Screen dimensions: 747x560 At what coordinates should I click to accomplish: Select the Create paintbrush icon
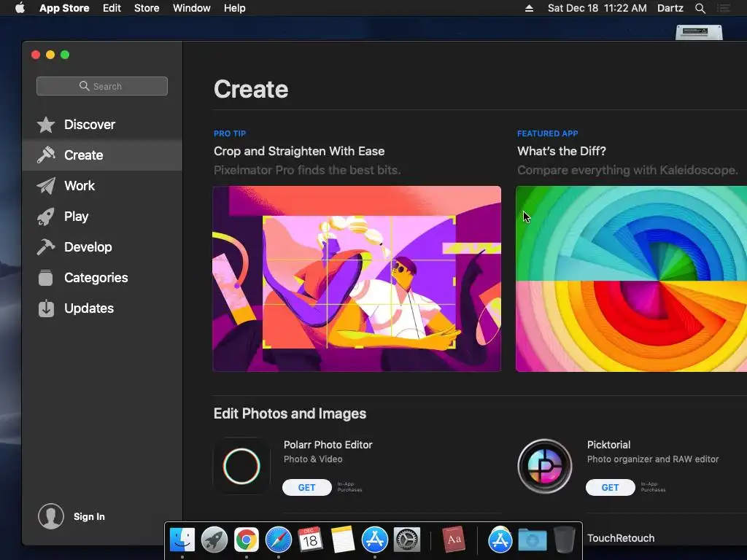click(46, 155)
